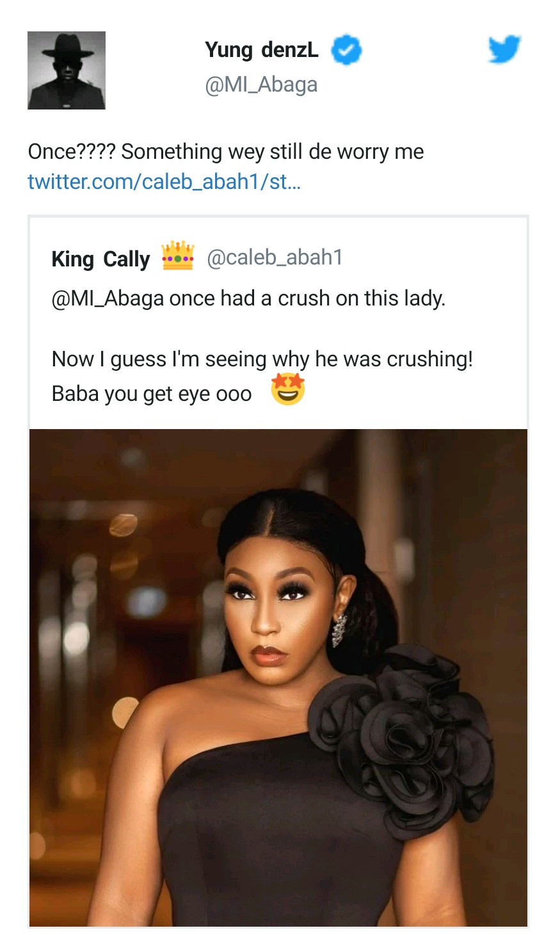Viewport: 560px width, 935px height.
Task: Click the Twitter bird logo
Action: click(504, 49)
